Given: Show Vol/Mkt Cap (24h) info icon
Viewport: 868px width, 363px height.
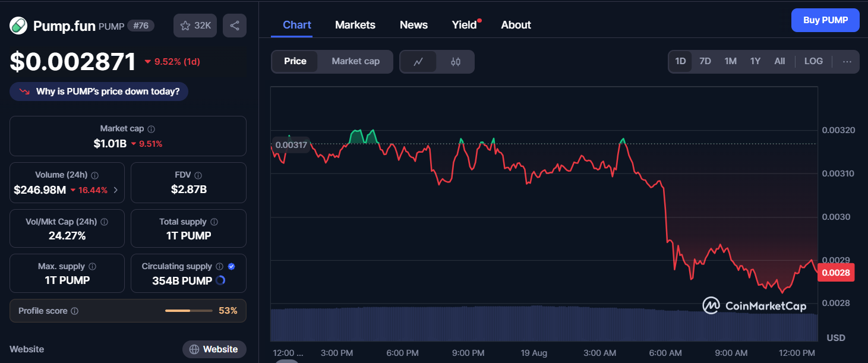Looking at the screenshot, I should (x=105, y=222).
